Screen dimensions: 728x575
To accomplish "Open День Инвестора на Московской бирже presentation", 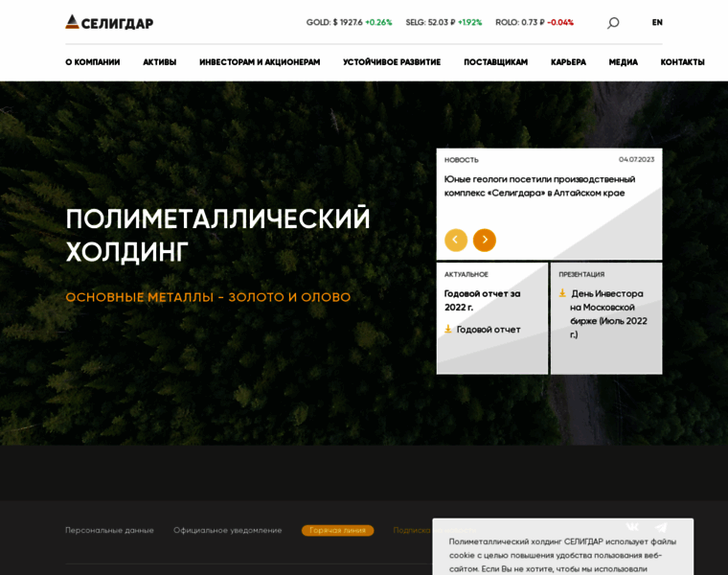I will (x=608, y=314).
